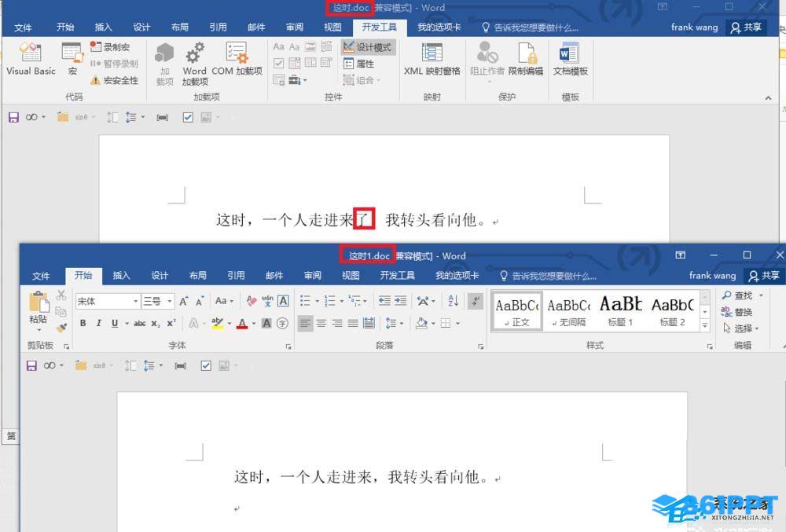
Task: Open 文档模板 document template in back window
Action: point(570,59)
